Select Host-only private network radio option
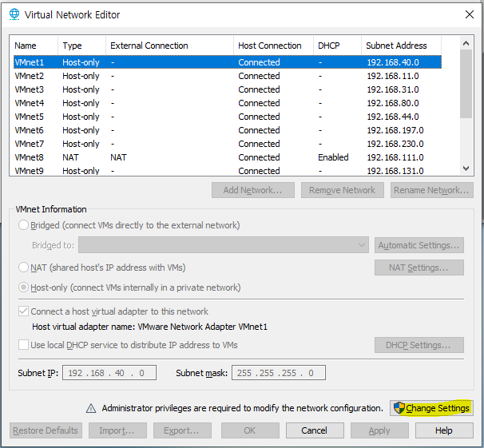The height and width of the screenshot is (448, 484). (23, 287)
